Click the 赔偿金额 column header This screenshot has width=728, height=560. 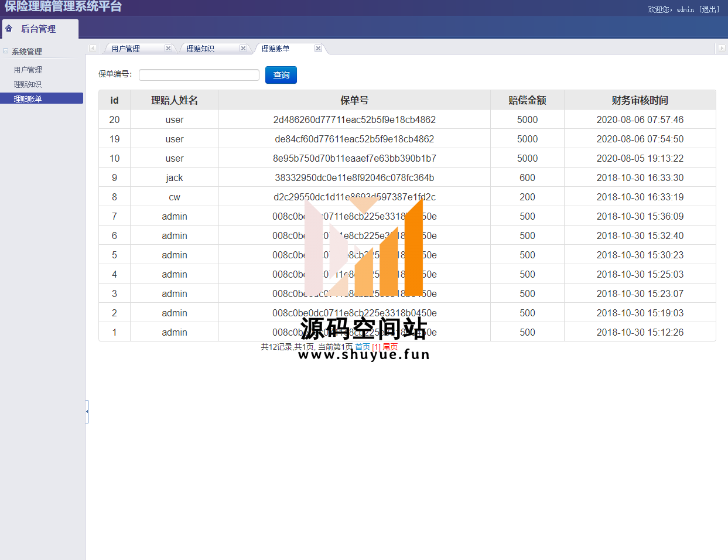[527, 100]
